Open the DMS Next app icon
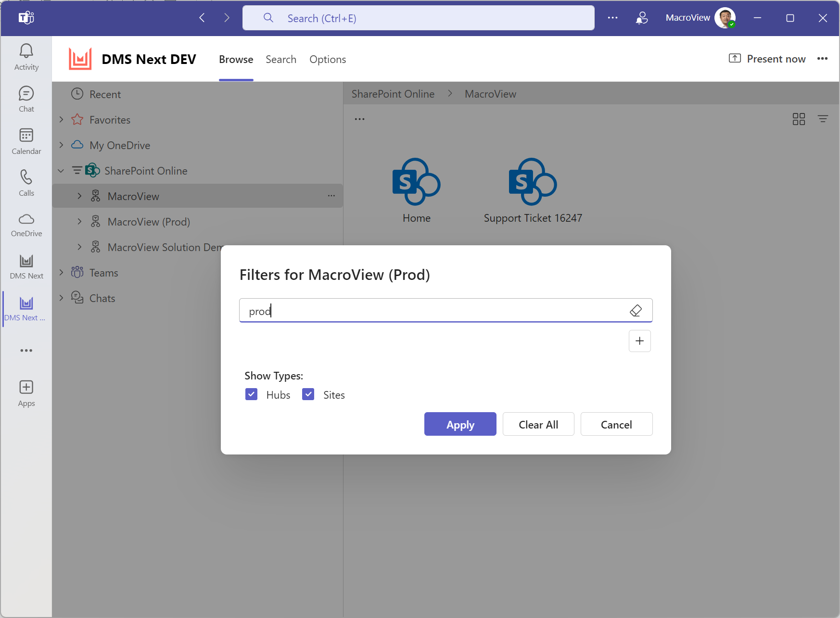 (26, 267)
